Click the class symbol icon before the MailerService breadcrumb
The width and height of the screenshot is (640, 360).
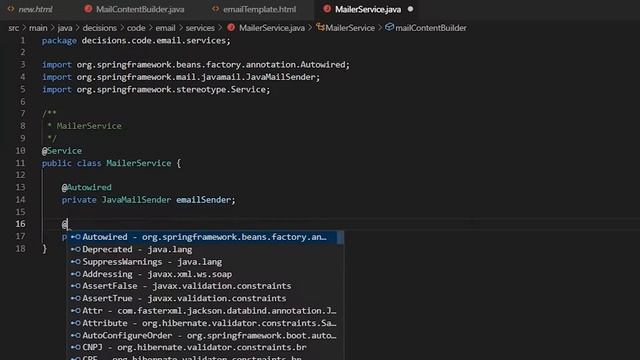coord(320,27)
